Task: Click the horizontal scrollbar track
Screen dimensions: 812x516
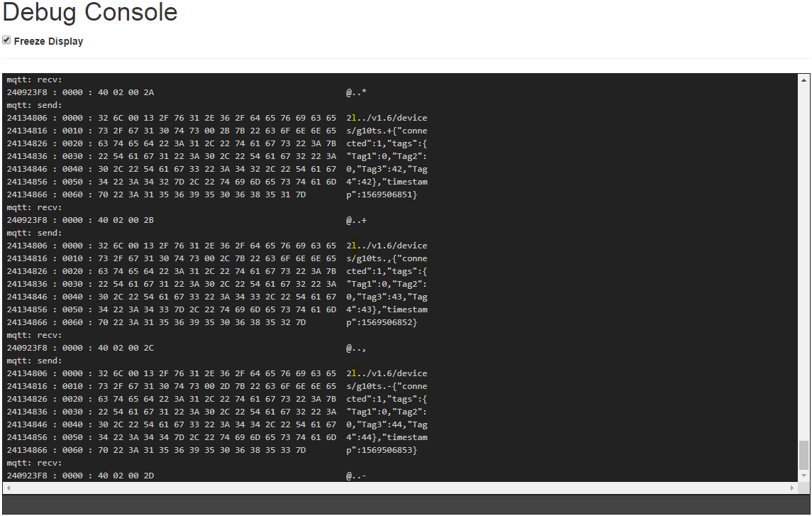Action: [400, 488]
